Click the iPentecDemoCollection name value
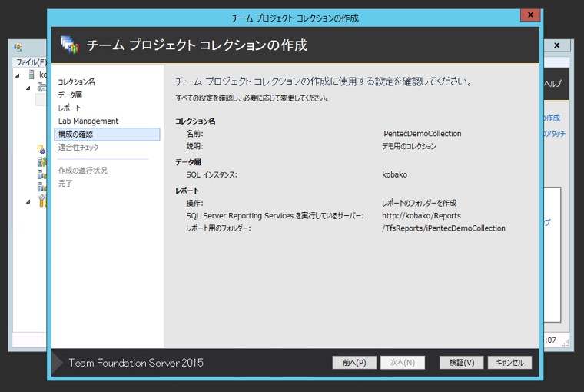 coord(422,134)
